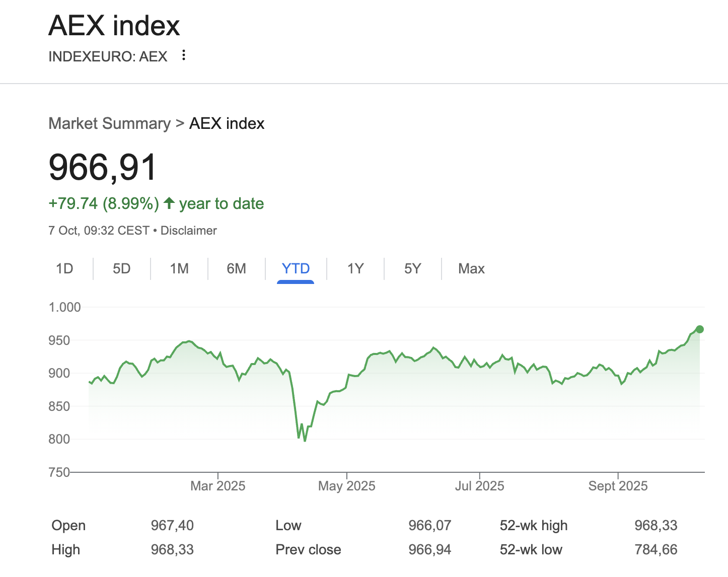The width and height of the screenshot is (728, 577).
Task: Select the 6M time range tab
Action: coord(236,268)
